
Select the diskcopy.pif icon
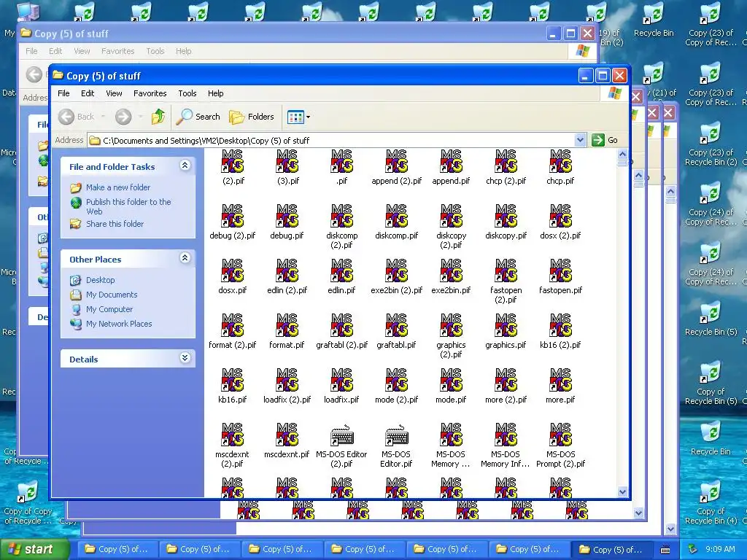point(506,215)
